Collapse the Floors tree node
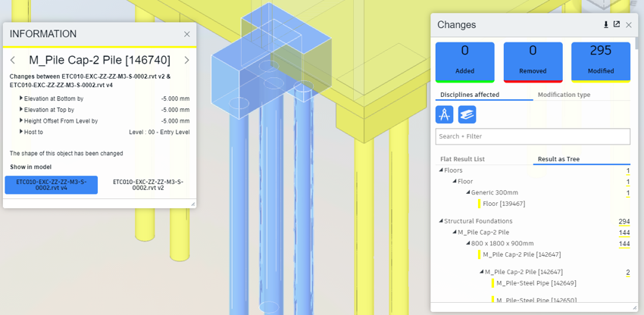Viewport: 644px width, 315px height. point(441,170)
